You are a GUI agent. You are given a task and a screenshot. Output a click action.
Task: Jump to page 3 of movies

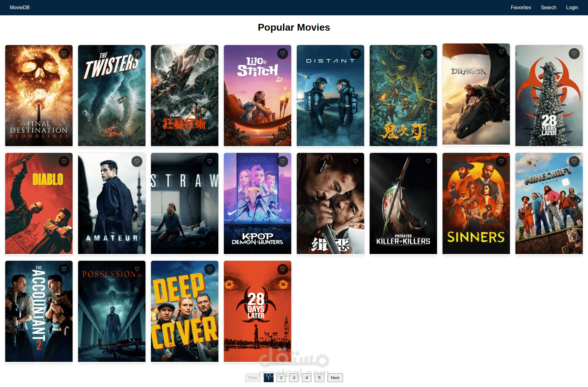pos(294,378)
